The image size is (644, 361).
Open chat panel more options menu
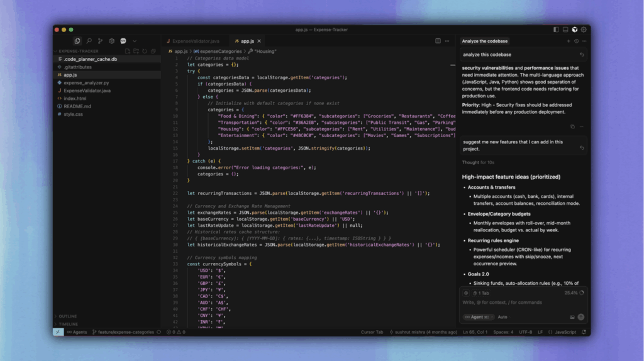(x=584, y=41)
